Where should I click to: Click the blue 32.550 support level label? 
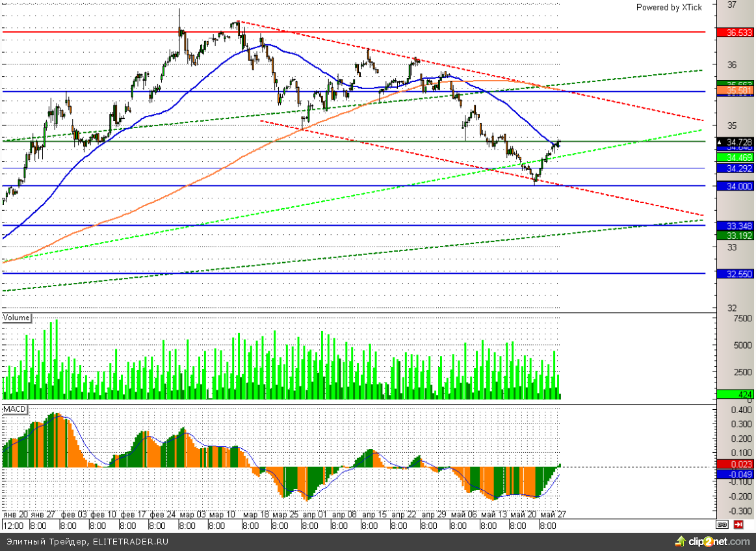click(x=735, y=274)
